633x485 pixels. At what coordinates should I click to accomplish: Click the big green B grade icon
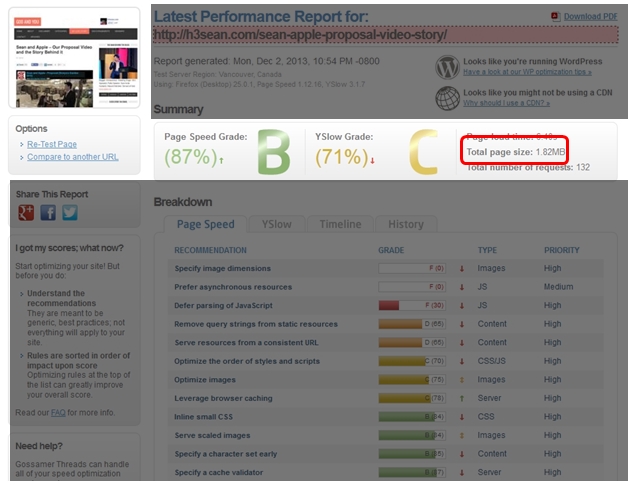click(273, 153)
